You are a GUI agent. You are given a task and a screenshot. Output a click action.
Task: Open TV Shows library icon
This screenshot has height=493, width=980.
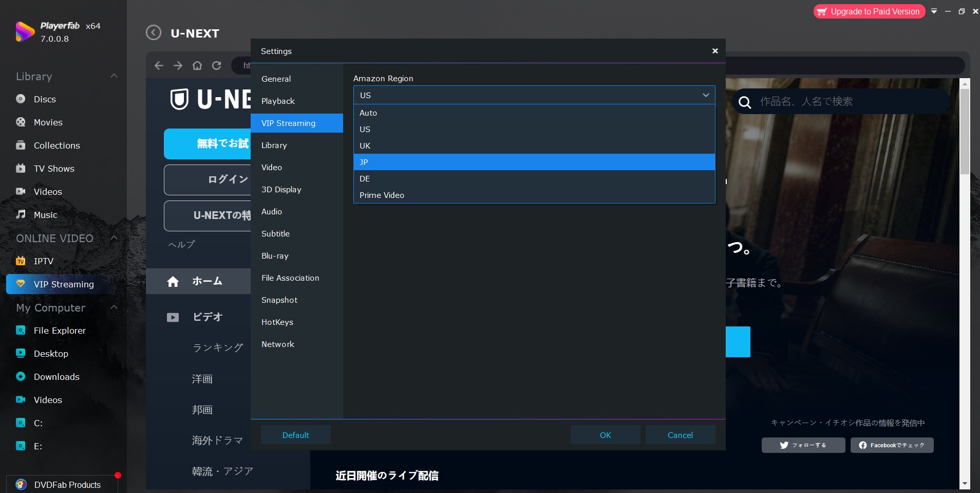pyautogui.click(x=21, y=169)
